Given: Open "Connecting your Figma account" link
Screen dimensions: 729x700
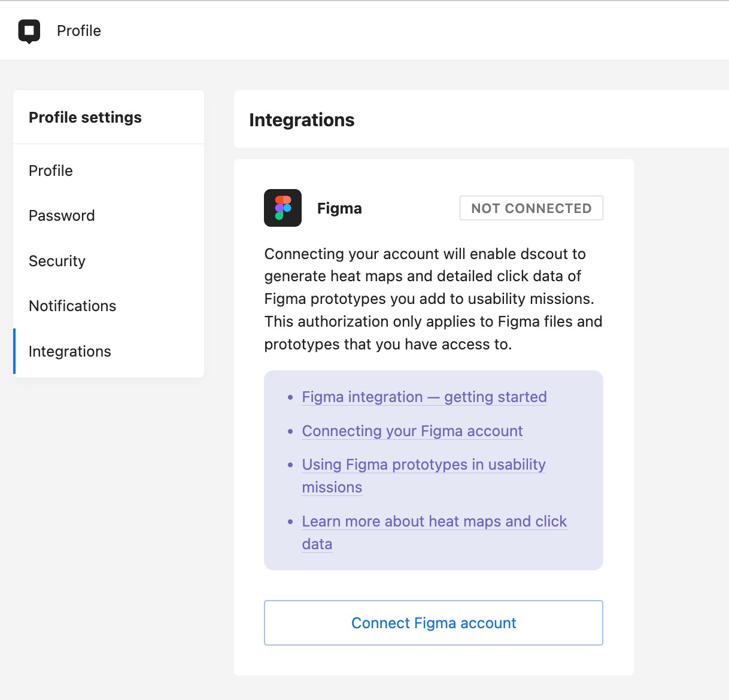Looking at the screenshot, I should coord(412,431).
